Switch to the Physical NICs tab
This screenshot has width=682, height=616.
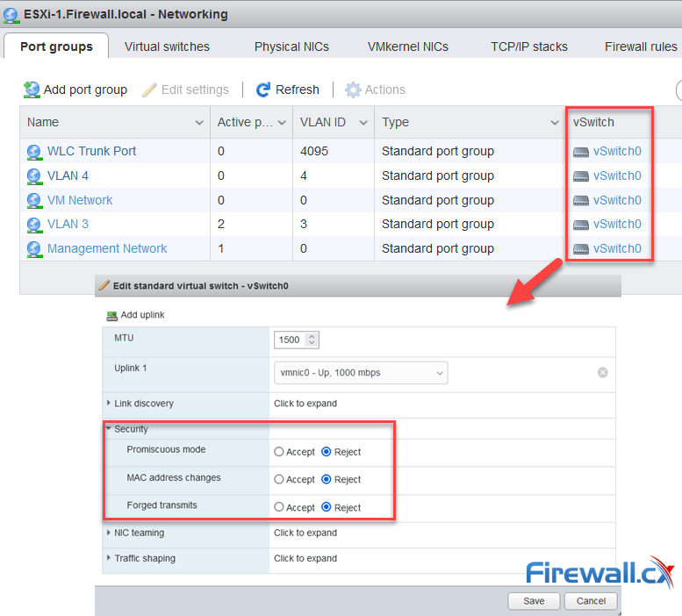pyautogui.click(x=291, y=47)
